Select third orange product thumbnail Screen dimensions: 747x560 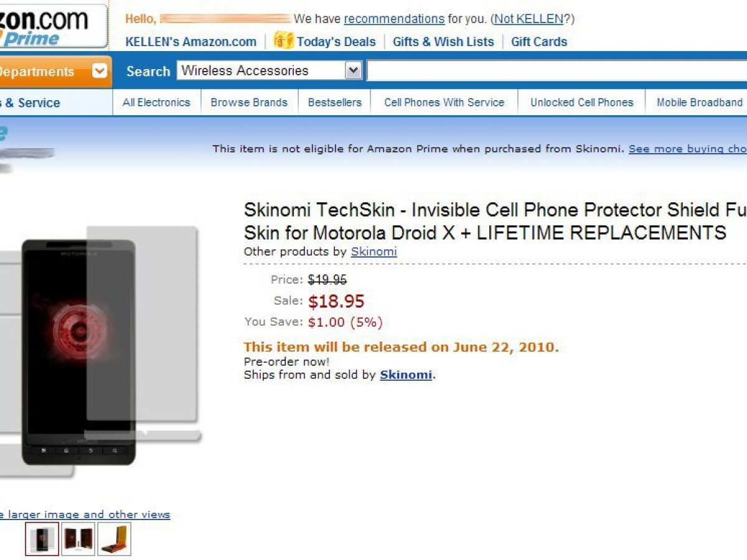[115, 539]
